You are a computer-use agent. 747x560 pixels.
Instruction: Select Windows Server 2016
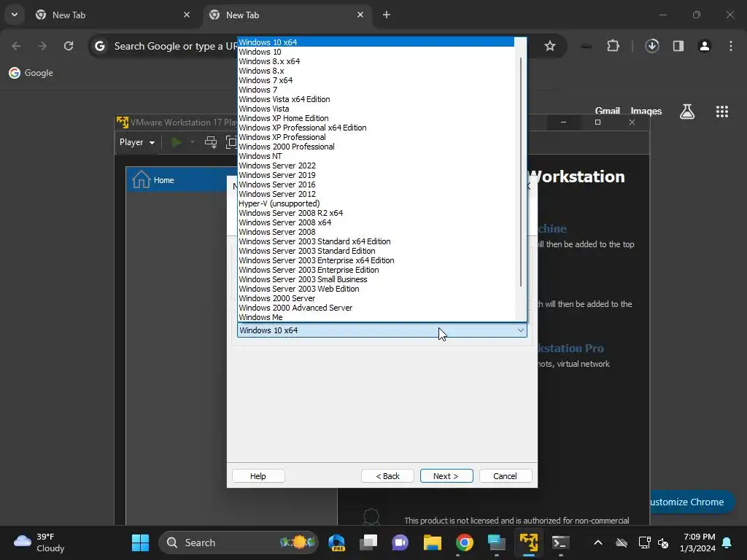pyautogui.click(x=376, y=184)
